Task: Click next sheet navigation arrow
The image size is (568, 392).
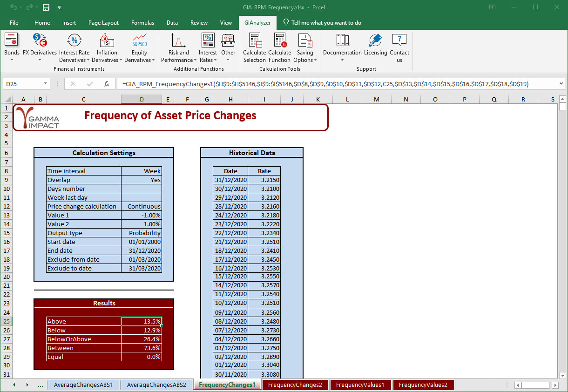Action: point(27,385)
